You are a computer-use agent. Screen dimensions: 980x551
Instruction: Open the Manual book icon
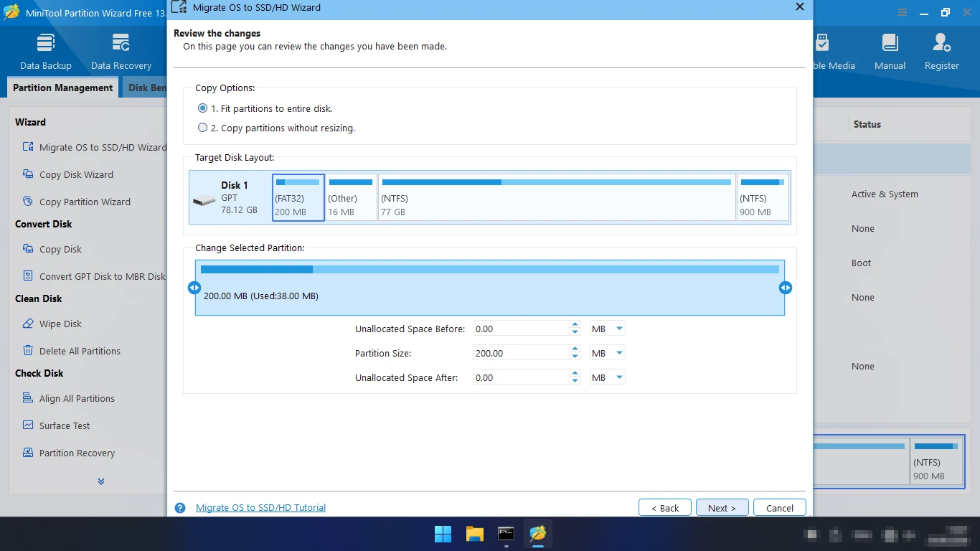click(890, 43)
